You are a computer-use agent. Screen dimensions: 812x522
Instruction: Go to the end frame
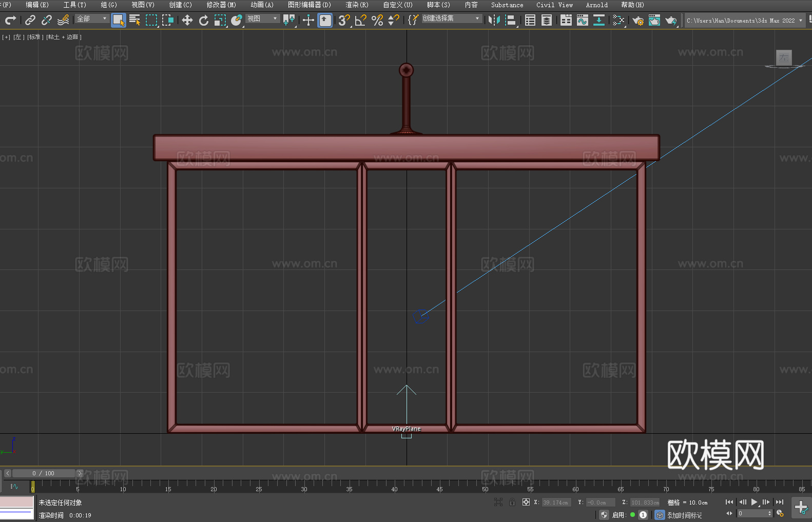[x=780, y=502]
